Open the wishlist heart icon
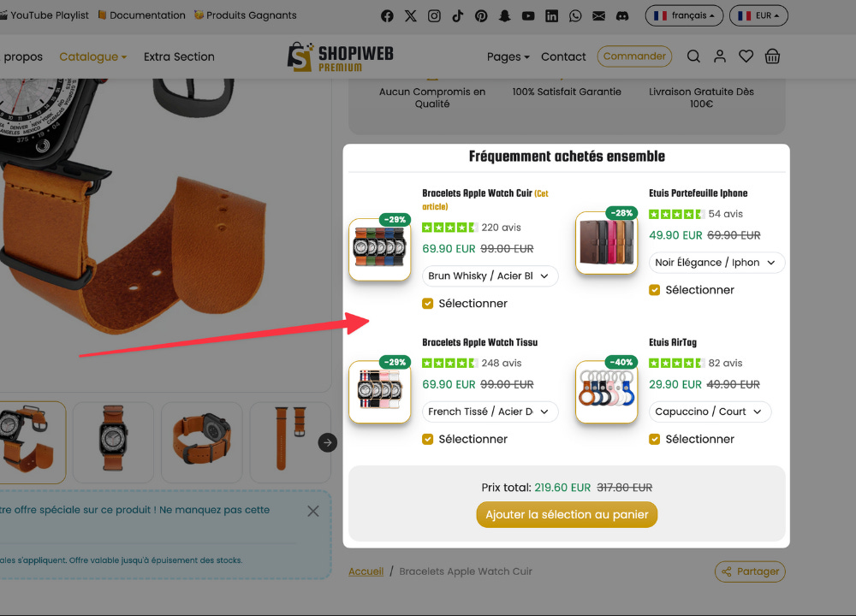Viewport: 856px width, 616px height. pyautogui.click(x=746, y=56)
